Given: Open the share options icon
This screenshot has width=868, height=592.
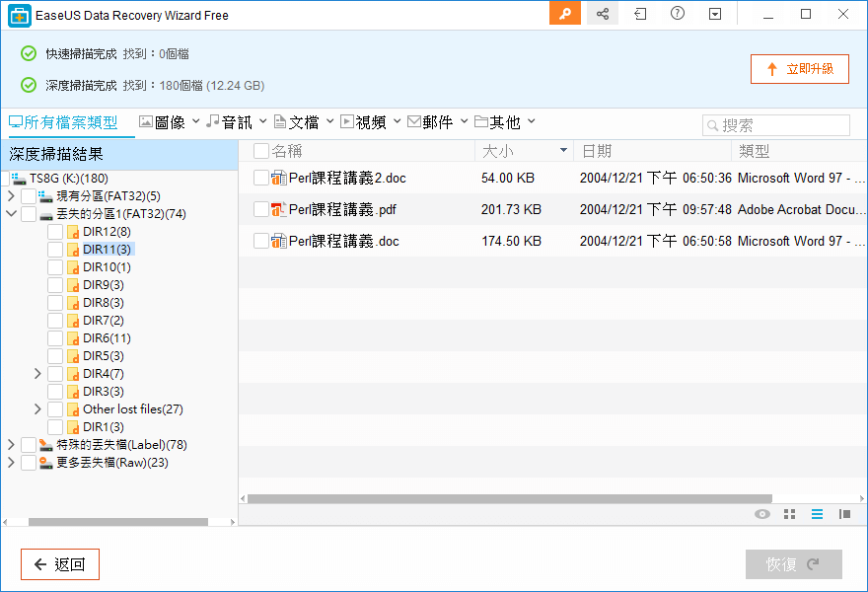Looking at the screenshot, I should (603, 14).
